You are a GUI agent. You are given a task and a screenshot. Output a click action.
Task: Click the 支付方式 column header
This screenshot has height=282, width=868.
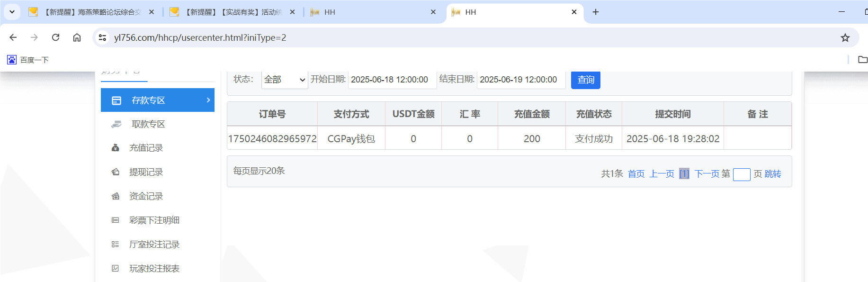pos(351,114)
